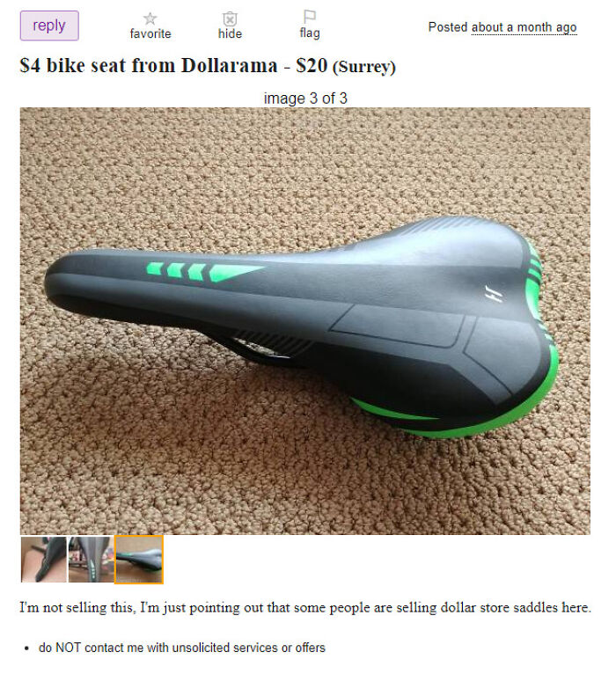Image resolution: width=616 pixels, height=689 pixels.
Task: Click the "do NOT contact me" notice
Action: coord(182,648)
